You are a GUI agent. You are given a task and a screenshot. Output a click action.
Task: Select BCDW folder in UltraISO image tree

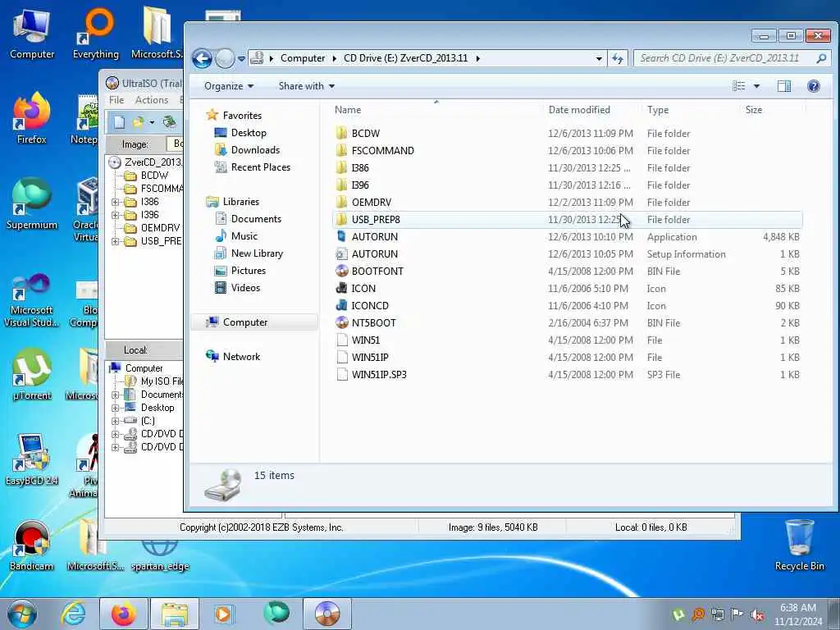pyautogui.click(x=146, y=176)
